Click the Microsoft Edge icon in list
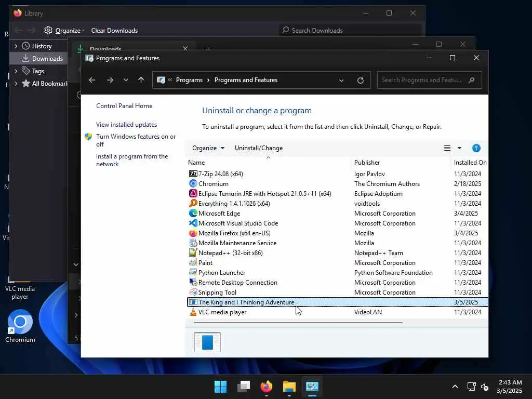The height and width of the screenshot is (399, 532). (193, 213)
